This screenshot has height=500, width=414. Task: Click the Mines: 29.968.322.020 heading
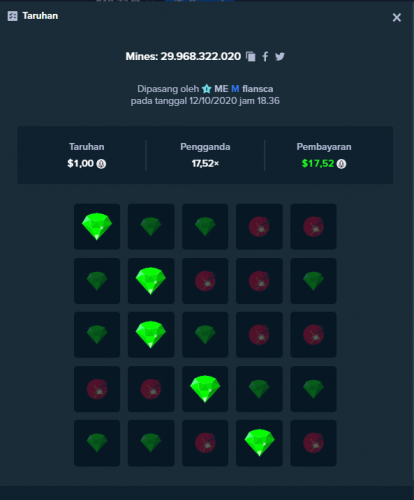click(183, 56)
